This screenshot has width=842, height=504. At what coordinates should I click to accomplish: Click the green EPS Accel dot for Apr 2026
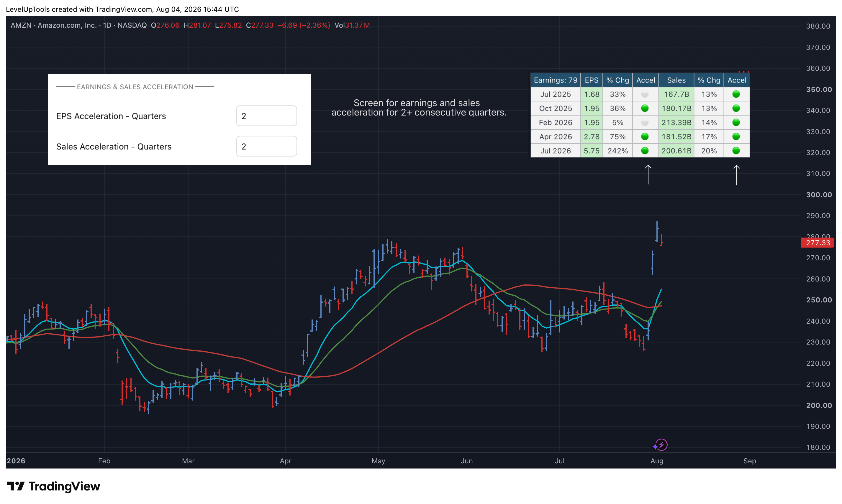pyautogui.click(x=645, y=136)
